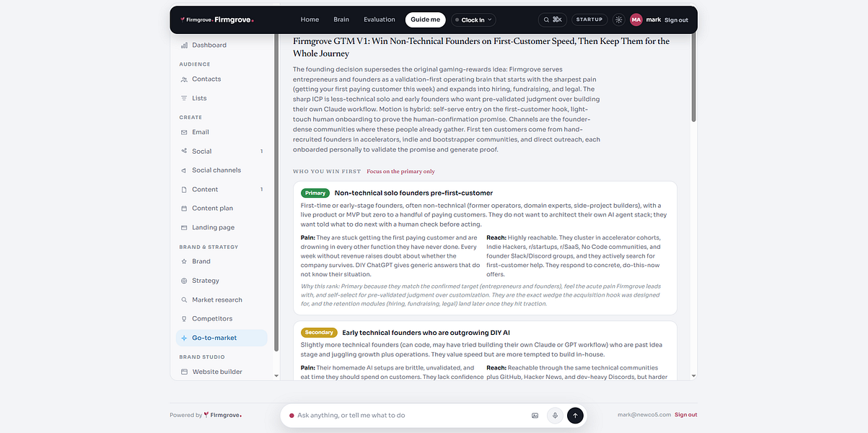The width and height of the screenshot is (868, 433).
Task: Open the Evaluation tab
Action: [x=380, y=19]
